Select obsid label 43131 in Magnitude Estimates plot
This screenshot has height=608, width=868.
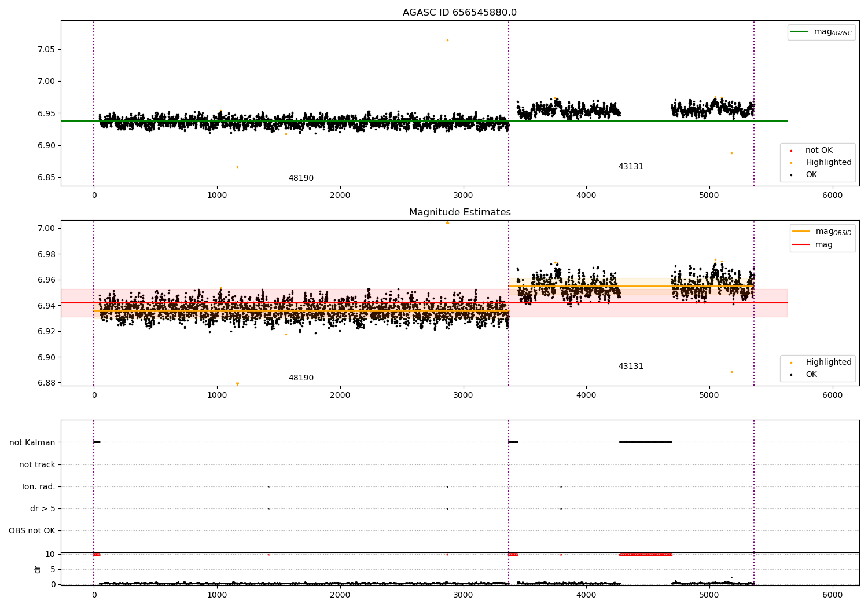click(631, 367)
